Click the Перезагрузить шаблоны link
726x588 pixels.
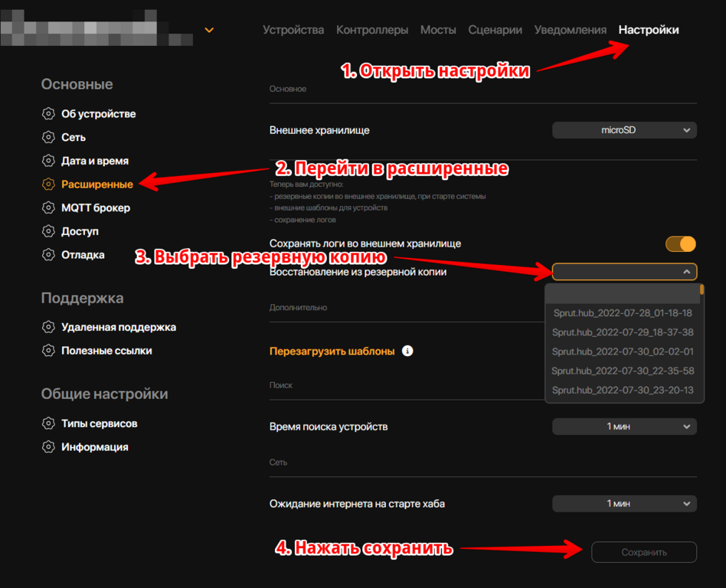[332, 351]
